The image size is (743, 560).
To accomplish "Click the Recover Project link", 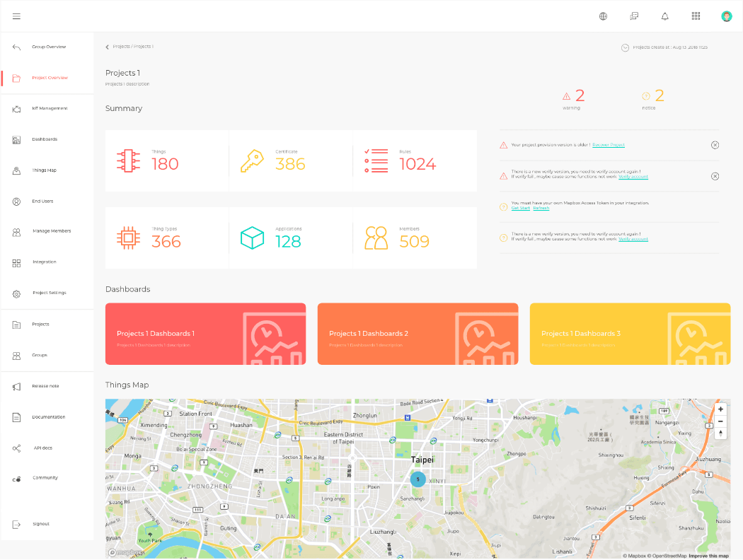I will pyautogui.click(x=609, y=145).
